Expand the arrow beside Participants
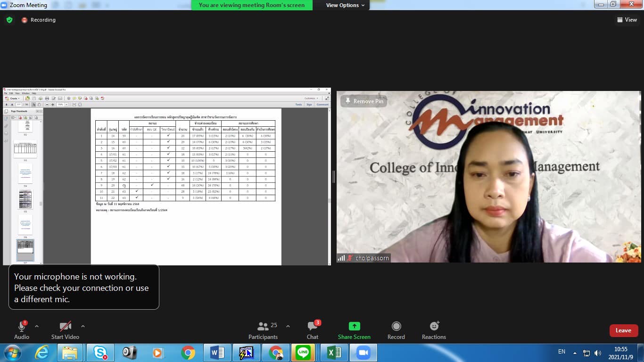 coord(288,326)
